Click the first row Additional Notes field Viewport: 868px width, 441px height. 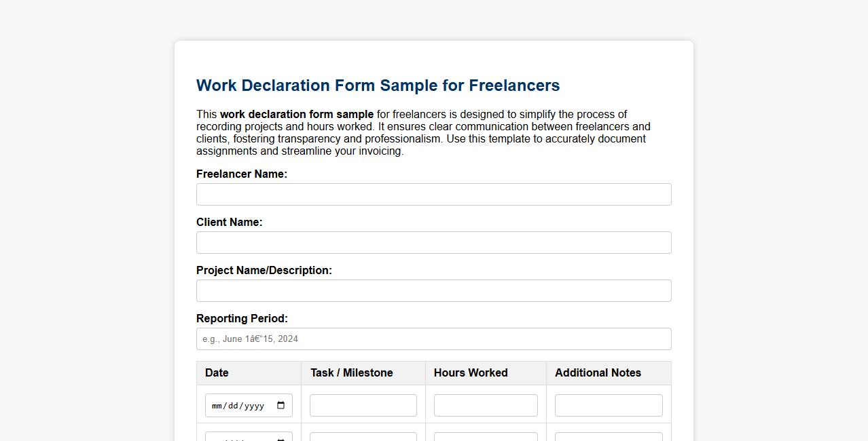pos(608,405)
